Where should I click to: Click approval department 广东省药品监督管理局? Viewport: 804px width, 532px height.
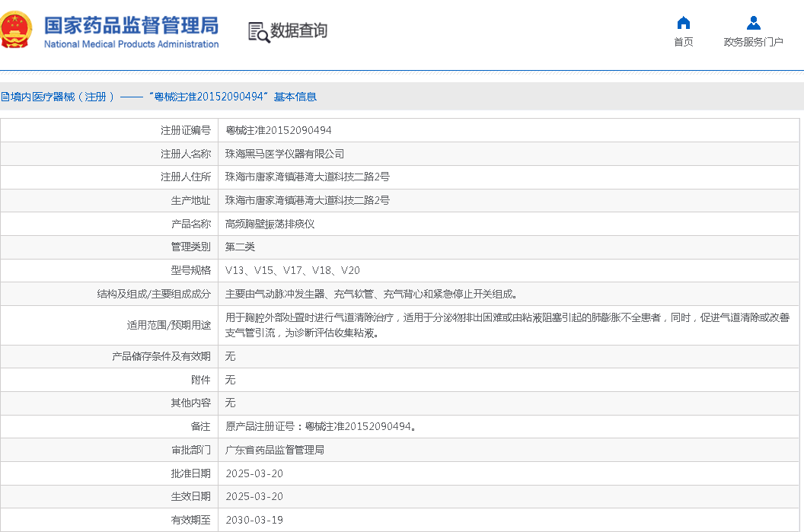click(x=274, y=450)
